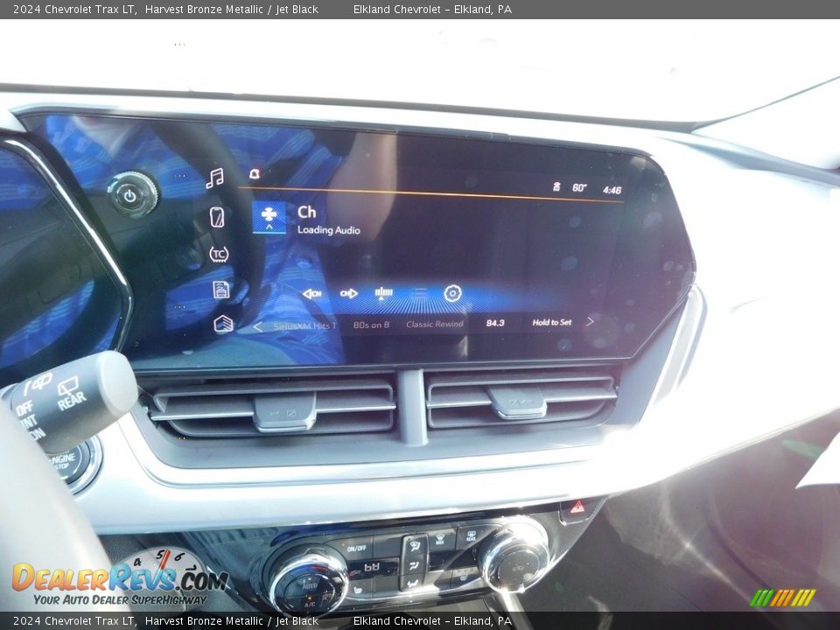Tap the climate ON/OFF button
840x630 pixels.
coord(356,549)
